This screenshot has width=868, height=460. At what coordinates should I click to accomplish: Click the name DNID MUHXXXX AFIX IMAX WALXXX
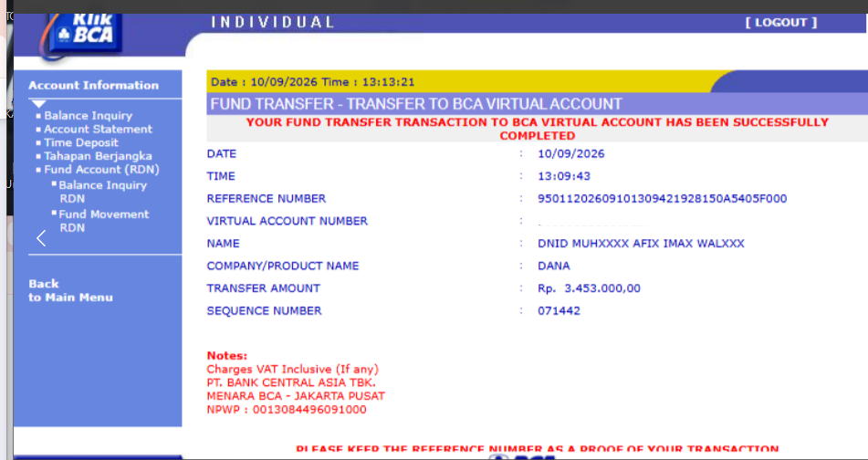(641, 243)
